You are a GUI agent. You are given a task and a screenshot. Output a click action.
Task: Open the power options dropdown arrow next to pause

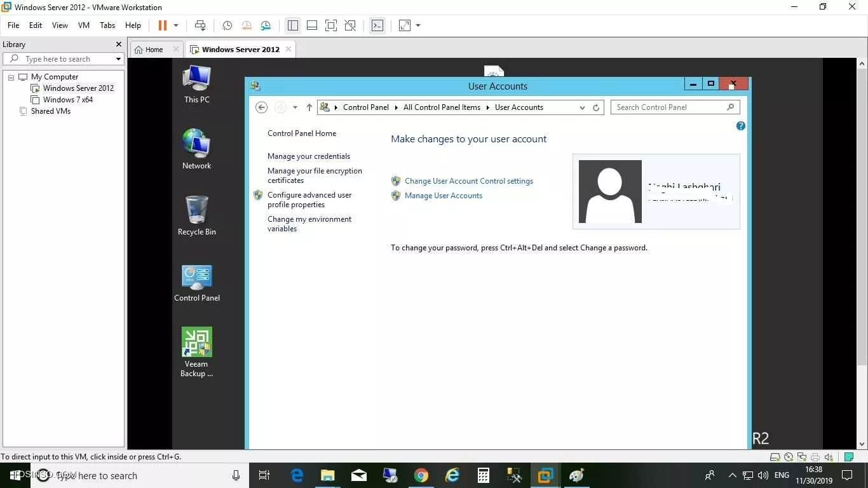click(x=176, y=25)
